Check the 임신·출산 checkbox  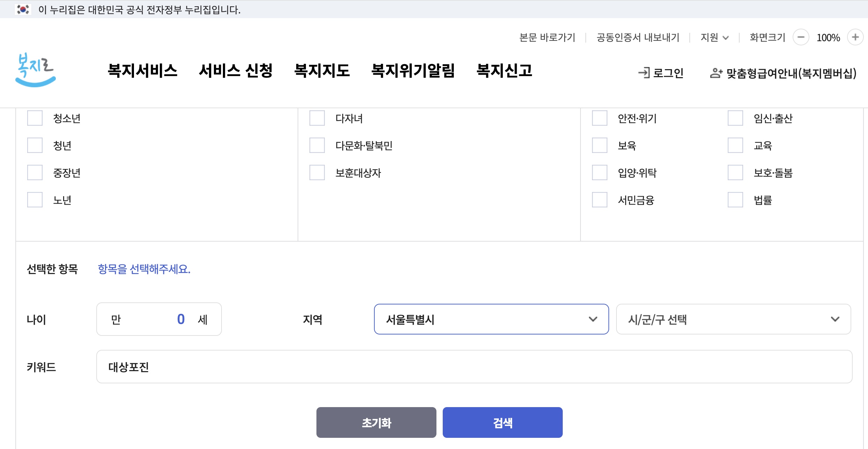[x=735, y=119]
